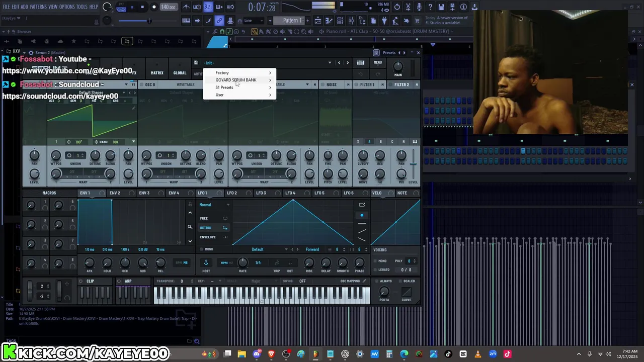Click the FL Studio Record button
This screenshot has width=644, height=362.
click(x=154, y=7)
